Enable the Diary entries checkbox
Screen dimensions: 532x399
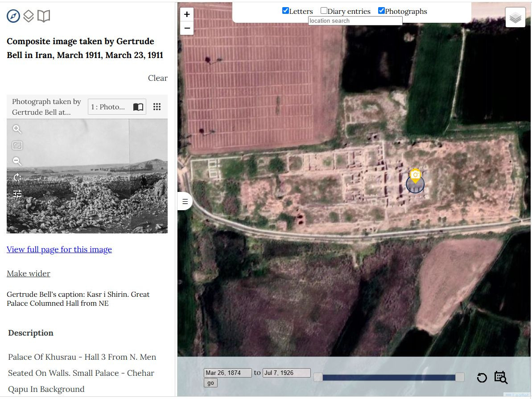click(324, 11)
